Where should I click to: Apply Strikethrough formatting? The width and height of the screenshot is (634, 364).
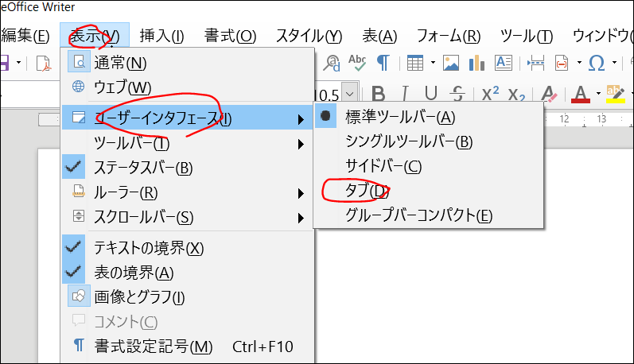pyautogui.click(x=457, y=94)
